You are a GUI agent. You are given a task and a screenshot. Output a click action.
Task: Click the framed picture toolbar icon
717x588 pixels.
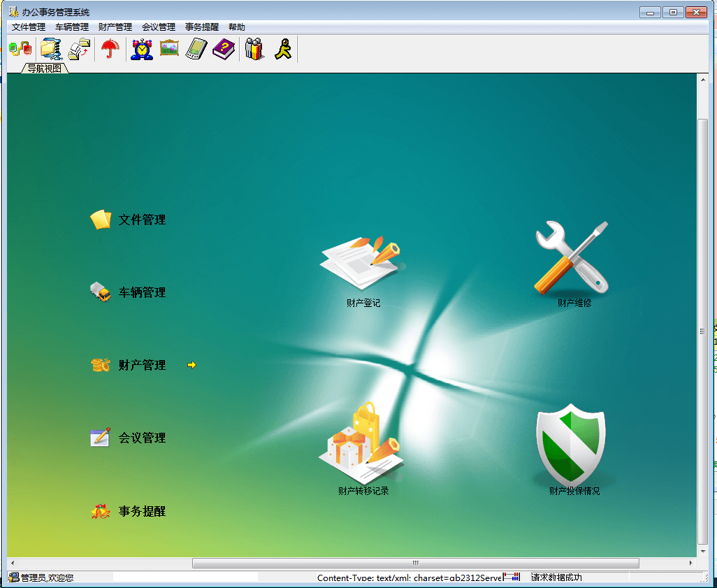click(x=169, y=49)
